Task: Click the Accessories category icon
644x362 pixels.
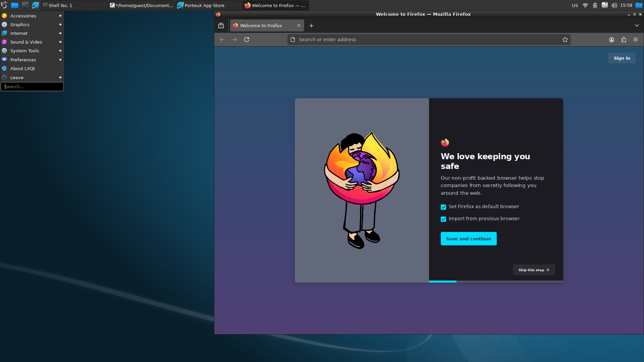Action: point(4,16)
